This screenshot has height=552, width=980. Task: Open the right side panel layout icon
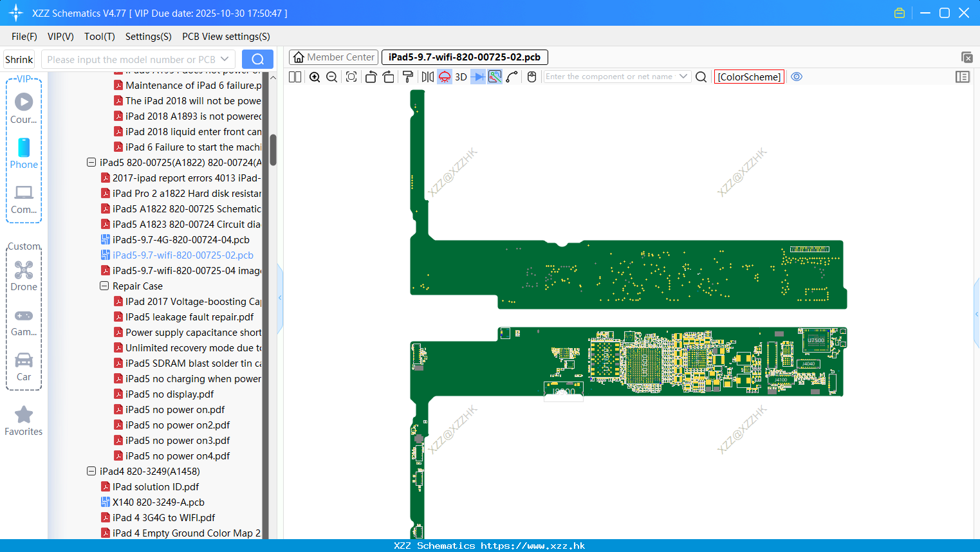[963, 77]
